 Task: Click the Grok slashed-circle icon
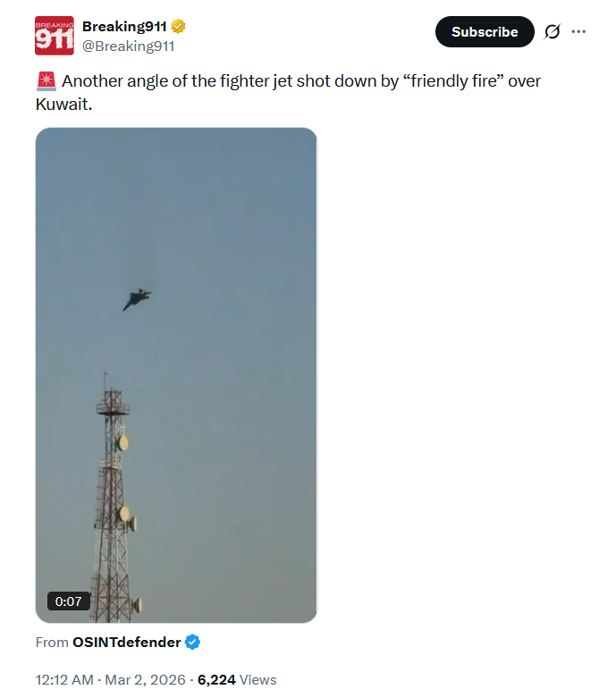[553, 32]
